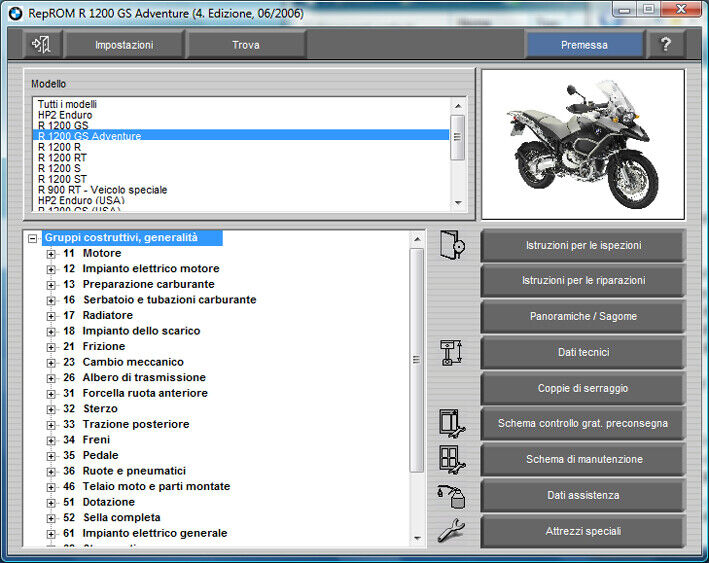The width and height of the screenshot is (709, 563).
Task: Expand the 34 Freni tree node
Action: tap(51, 440)
